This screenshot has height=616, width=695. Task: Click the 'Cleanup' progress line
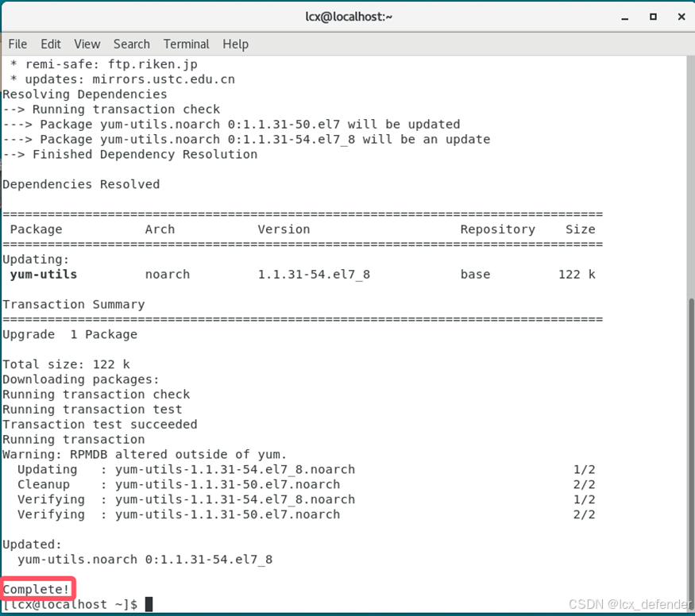306,485
